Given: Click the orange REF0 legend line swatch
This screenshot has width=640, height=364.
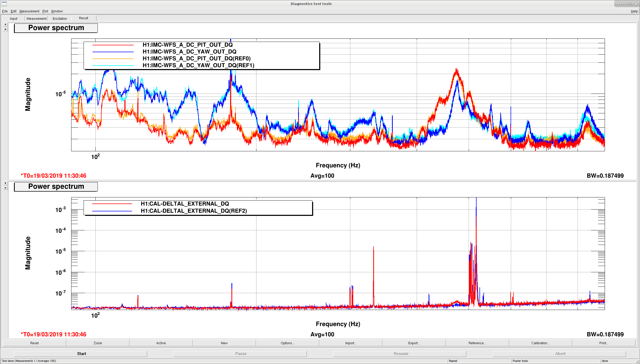Looking at the screenshot, I should (x=113, y=59).
